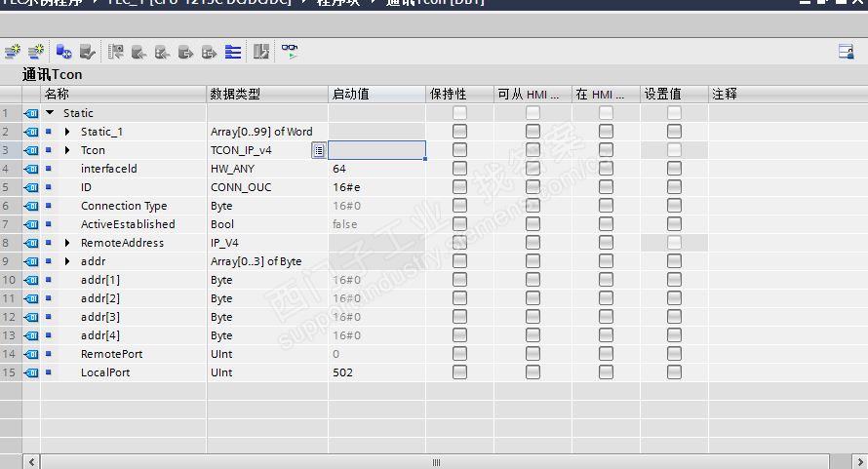
Task: Toggle 保持性 checkbox for interfaceId row
Action: coord(459,169)
